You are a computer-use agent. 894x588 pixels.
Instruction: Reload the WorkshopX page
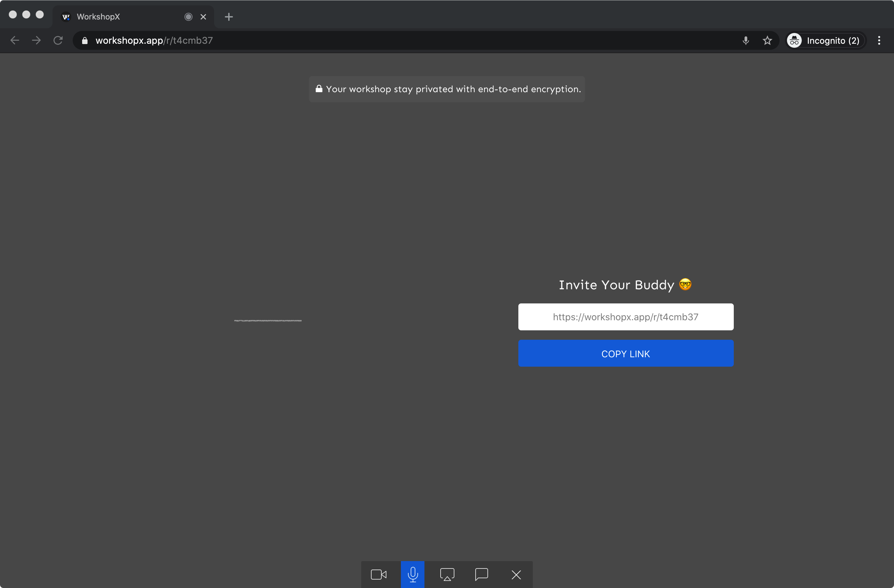click(x=58, y=41)
